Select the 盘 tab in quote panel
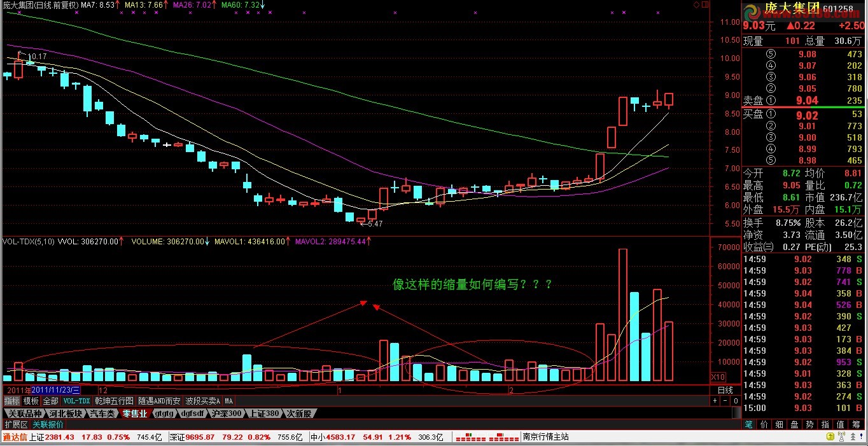The image size is (868, 446). pos(795,424)
